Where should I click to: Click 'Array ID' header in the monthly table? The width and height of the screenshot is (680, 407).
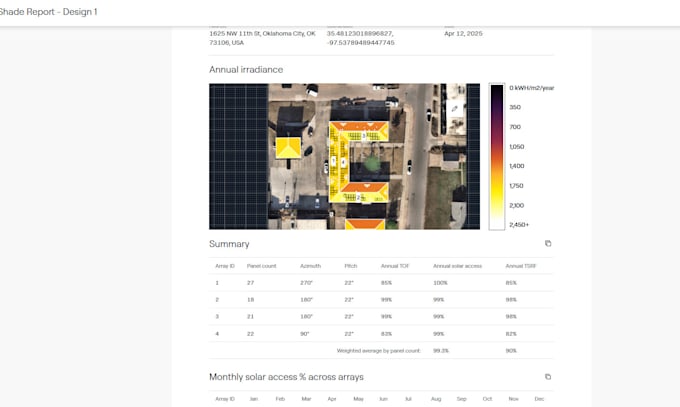[x=225, y=399]
